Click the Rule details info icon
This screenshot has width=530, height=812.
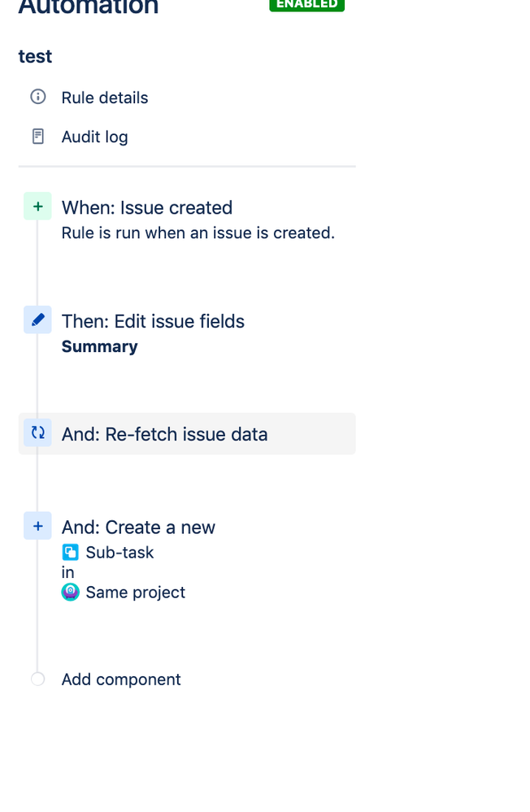coord(38,97)
